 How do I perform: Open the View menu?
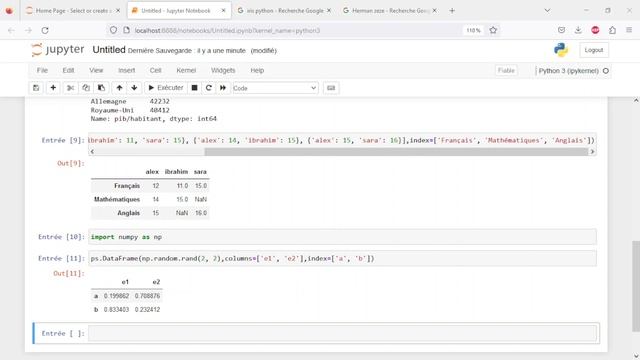coord(96,70)
